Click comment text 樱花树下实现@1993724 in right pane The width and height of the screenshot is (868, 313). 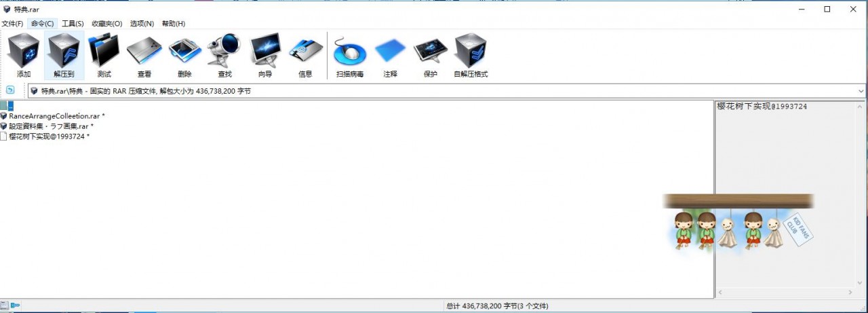tap(762, 106)
